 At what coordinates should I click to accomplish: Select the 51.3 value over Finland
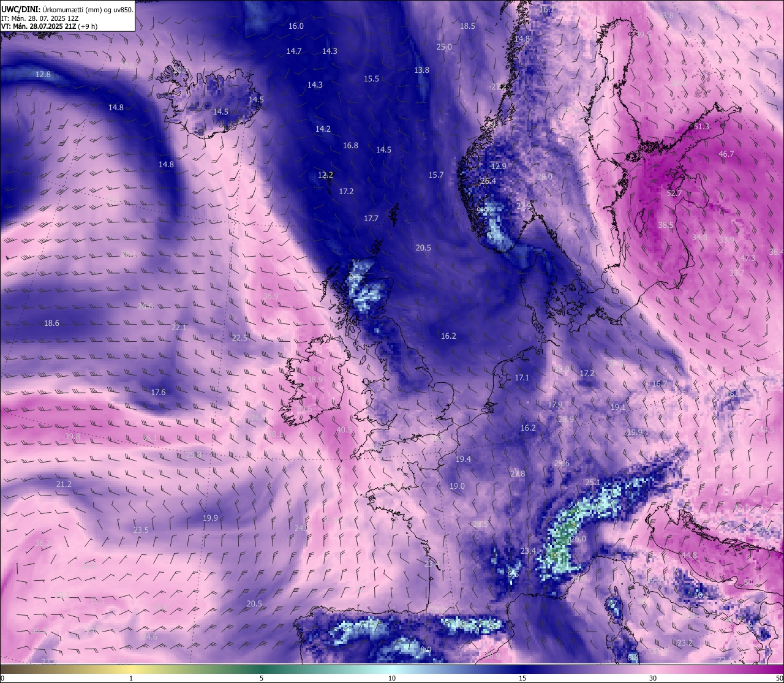tap(701, 126)
